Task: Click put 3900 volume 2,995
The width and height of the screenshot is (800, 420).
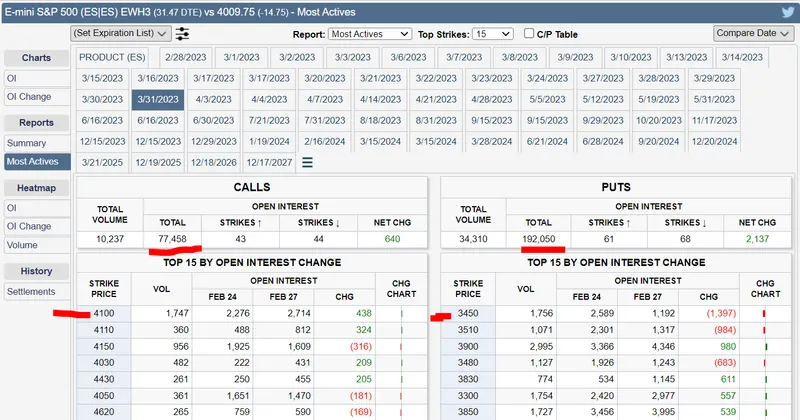Action: 541,346
